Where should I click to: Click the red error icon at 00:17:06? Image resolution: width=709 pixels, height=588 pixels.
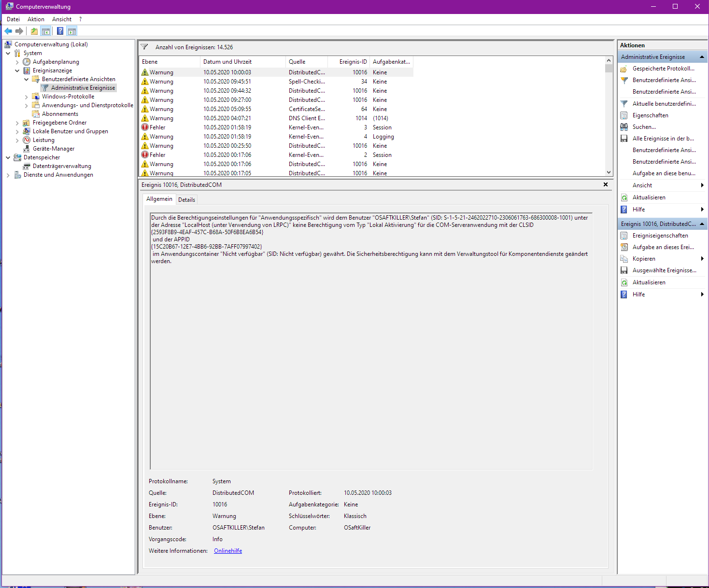[x=145, y=155]
